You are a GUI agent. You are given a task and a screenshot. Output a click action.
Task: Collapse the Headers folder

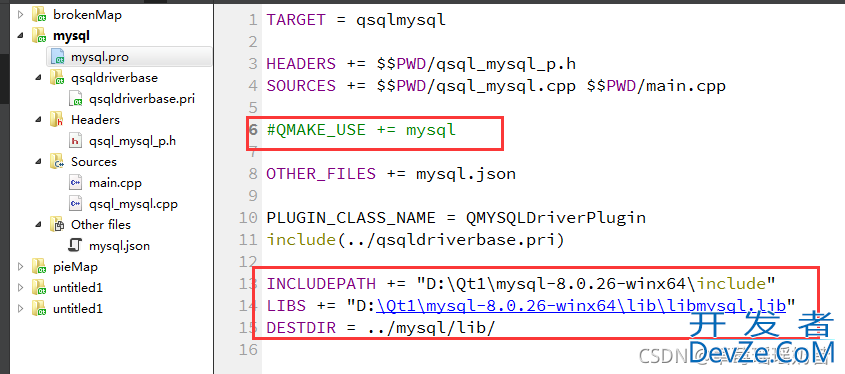click(38, 120)
